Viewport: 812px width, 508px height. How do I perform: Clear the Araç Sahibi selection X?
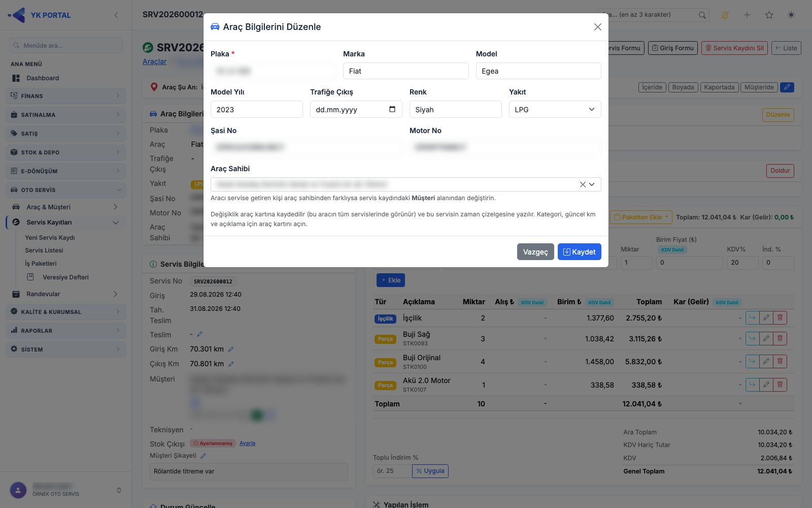coord(583,184)
